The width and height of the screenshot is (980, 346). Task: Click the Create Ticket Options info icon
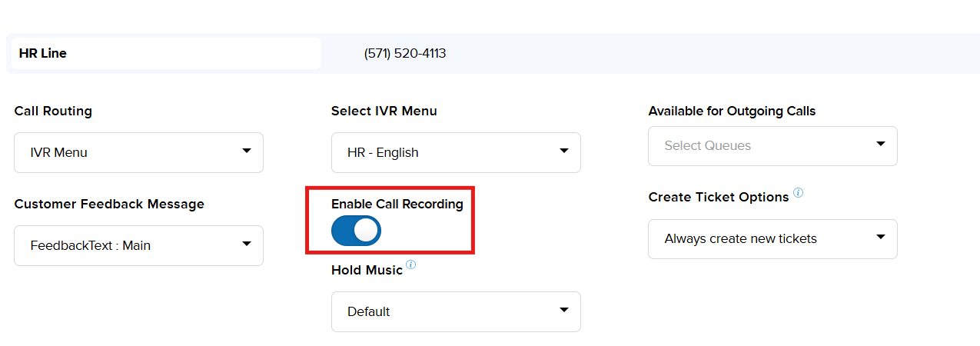click(799, 193)
